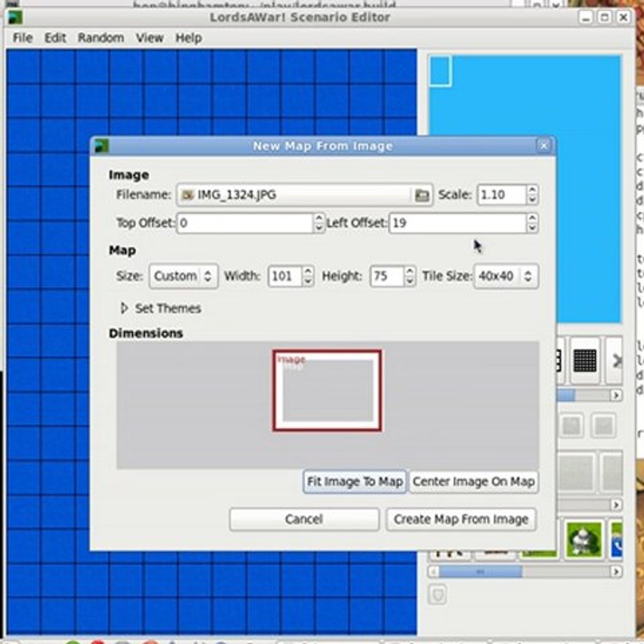644x644 pixels.
Task: Open the Edit menu
Action: point(55,38)
